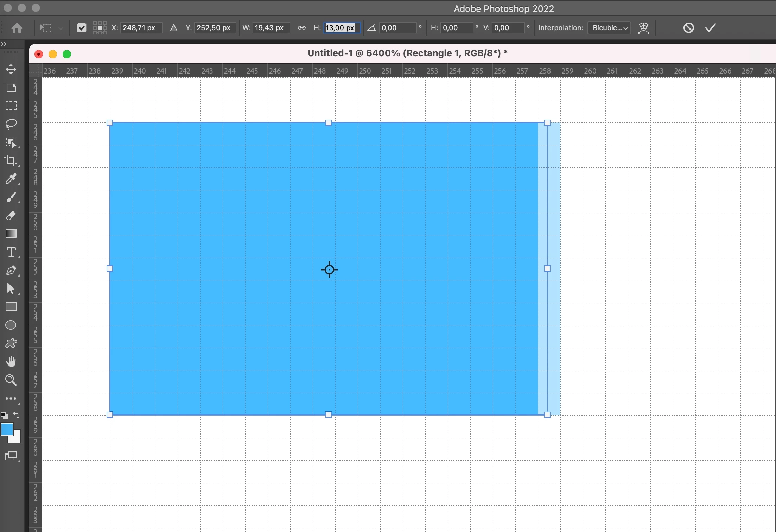Select the Pen tool

coord(11,271)
